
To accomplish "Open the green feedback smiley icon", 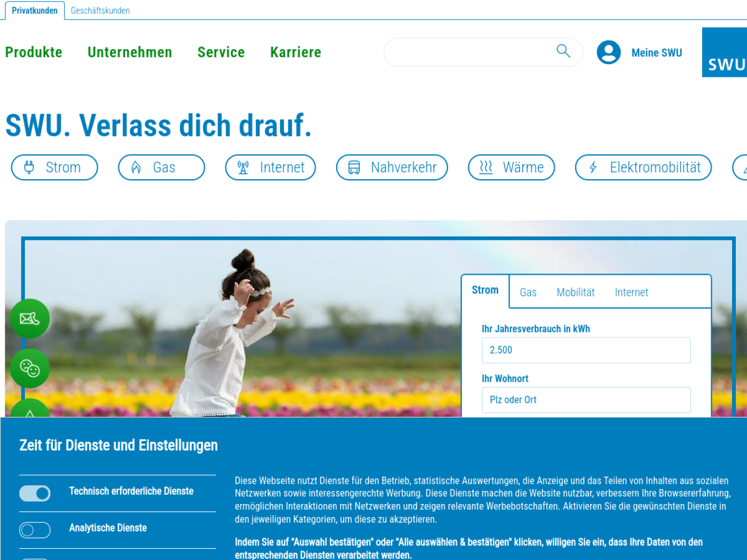I will point(30,369).
